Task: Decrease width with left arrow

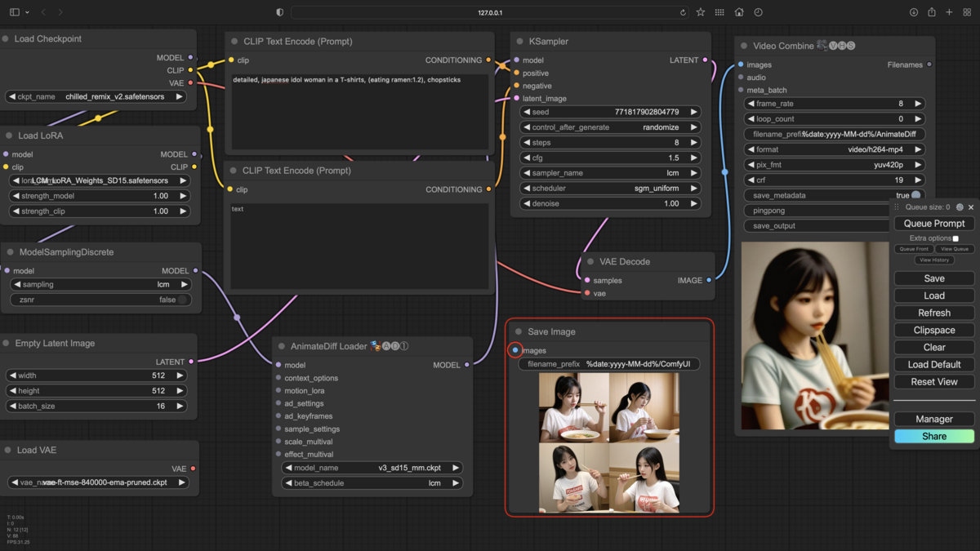Action: (x=13, y=375)
